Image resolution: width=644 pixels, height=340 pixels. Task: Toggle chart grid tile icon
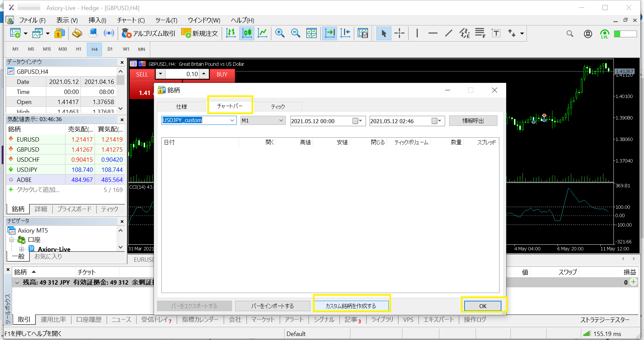coord(312,33)
